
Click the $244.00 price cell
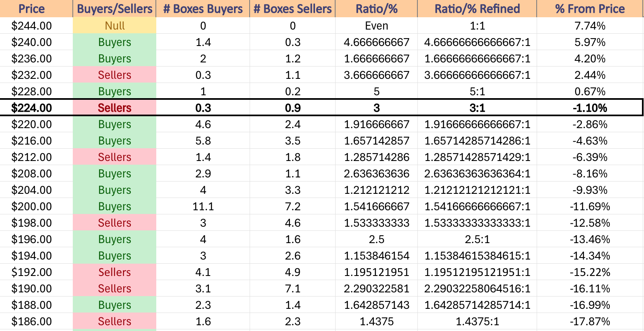pyautogui.click(x=36, y=26)
